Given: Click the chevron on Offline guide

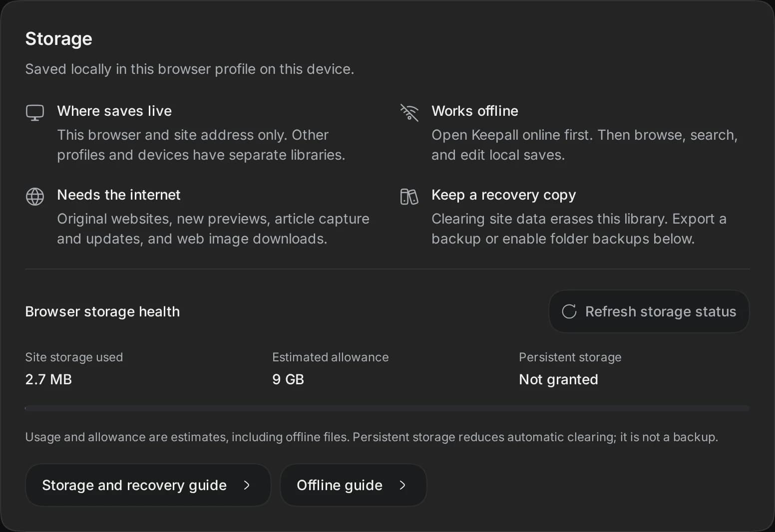Looking at the screenshot, I should tap(402, 485).
